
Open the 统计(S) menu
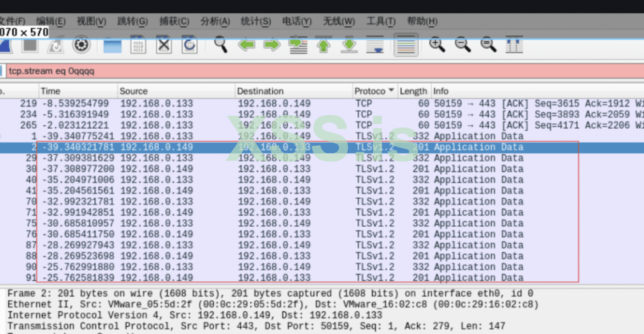(256, 21)
